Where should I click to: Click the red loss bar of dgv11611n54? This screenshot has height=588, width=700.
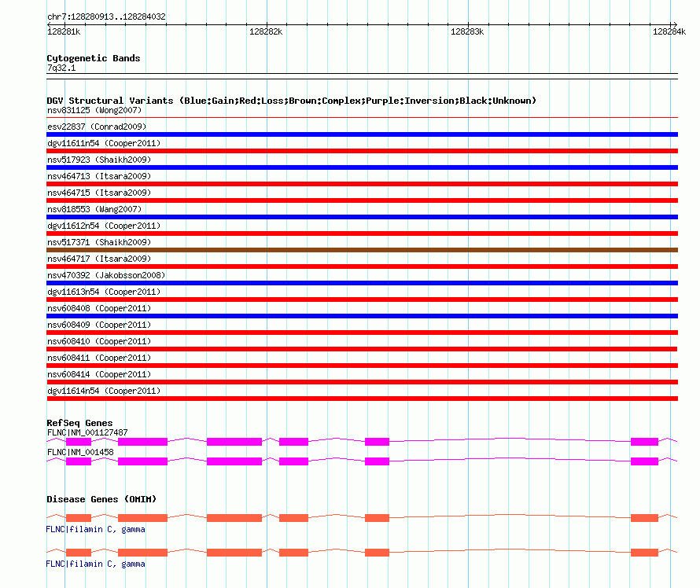pos(362,151)
